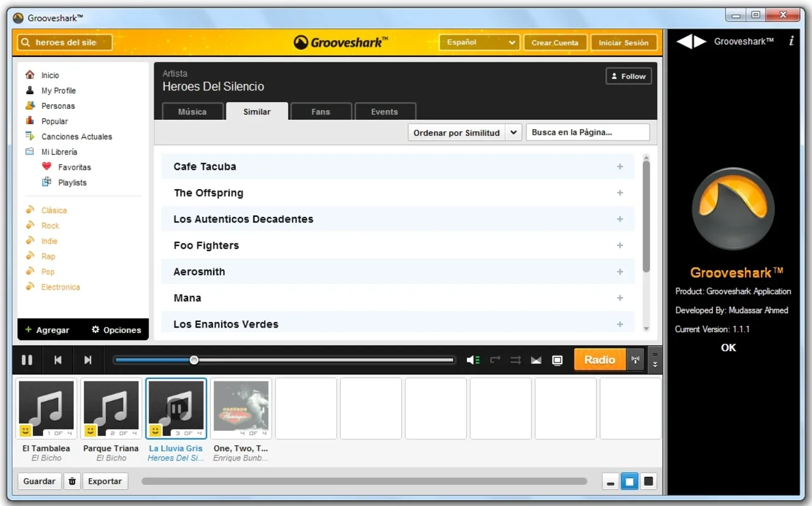812x506 pixels.
Task: Open the video mode screen icon
Action: click(x=557, y=360)
